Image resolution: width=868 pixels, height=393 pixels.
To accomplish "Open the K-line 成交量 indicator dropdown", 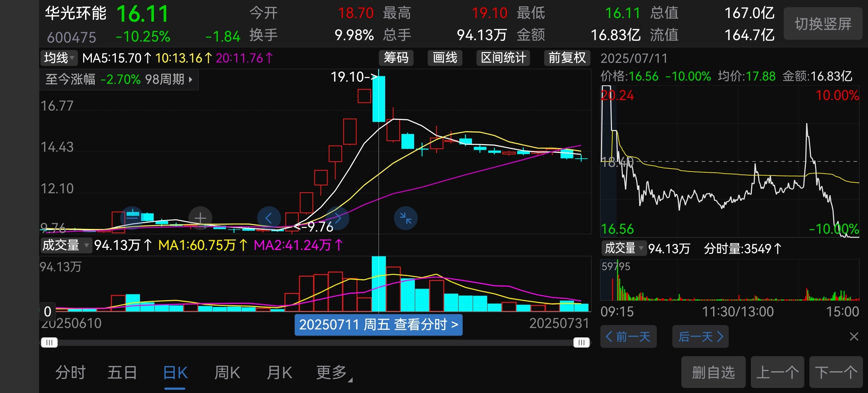I will (65, 245).
